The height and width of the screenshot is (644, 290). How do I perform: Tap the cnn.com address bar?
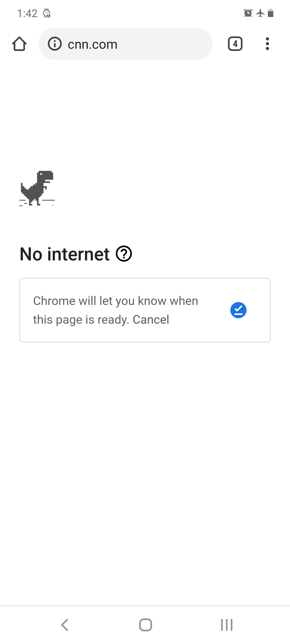point(126,44)
